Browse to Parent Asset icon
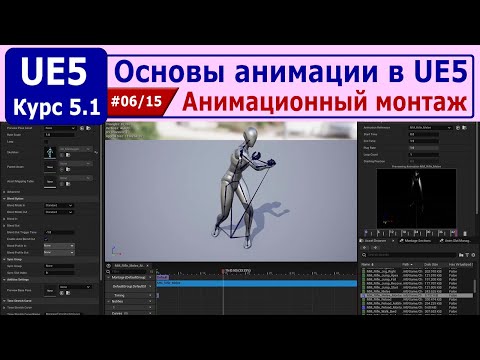 pos(68,169)
